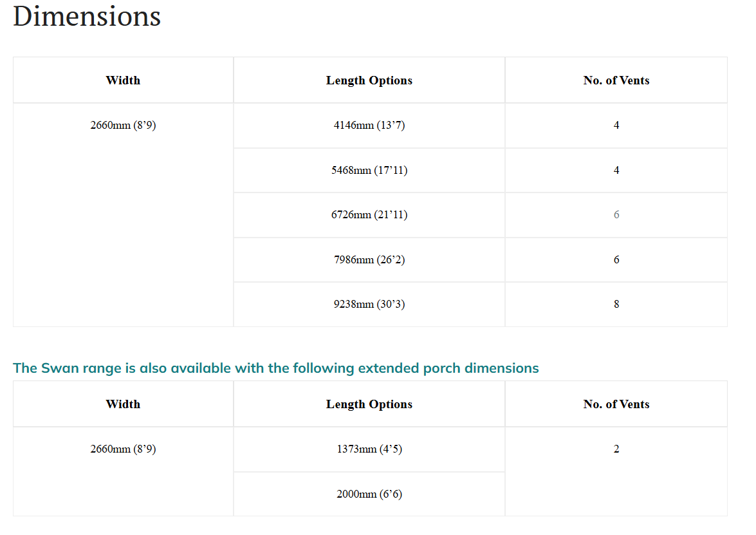Viewport: 756px width, 535px height.
Task: Select the 9238mm (30'3) length cell
Action: [369, 305]
